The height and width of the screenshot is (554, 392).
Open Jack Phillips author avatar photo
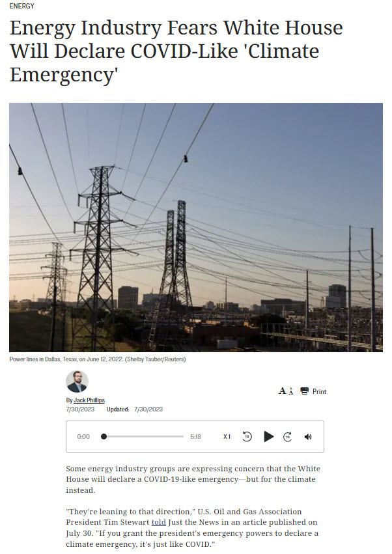[x=77, y=381]
